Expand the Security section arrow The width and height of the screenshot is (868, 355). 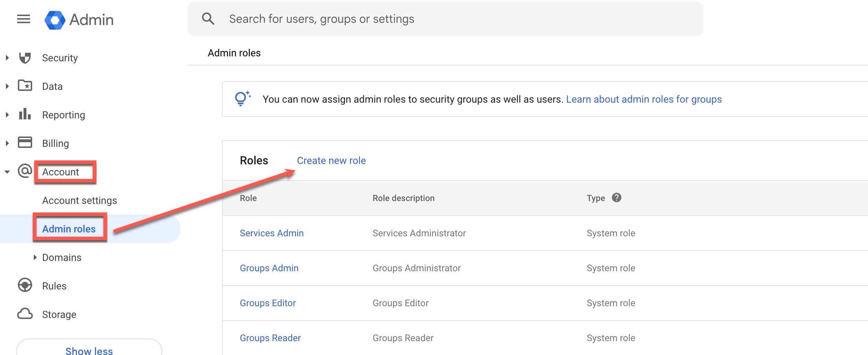7,58
